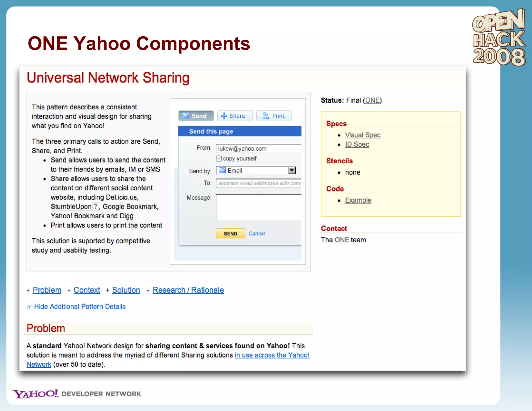Screen dimensions: 532x411
Task: Click the ONE team link under Contact
Action: [x=342, y=240]
